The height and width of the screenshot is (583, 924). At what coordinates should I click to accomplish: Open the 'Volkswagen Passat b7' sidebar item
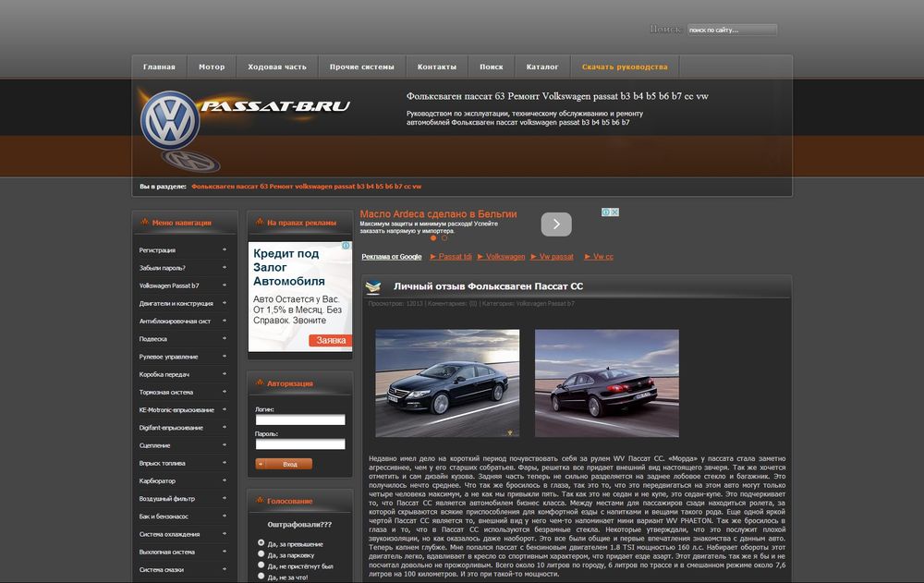(x=169, y=285)
